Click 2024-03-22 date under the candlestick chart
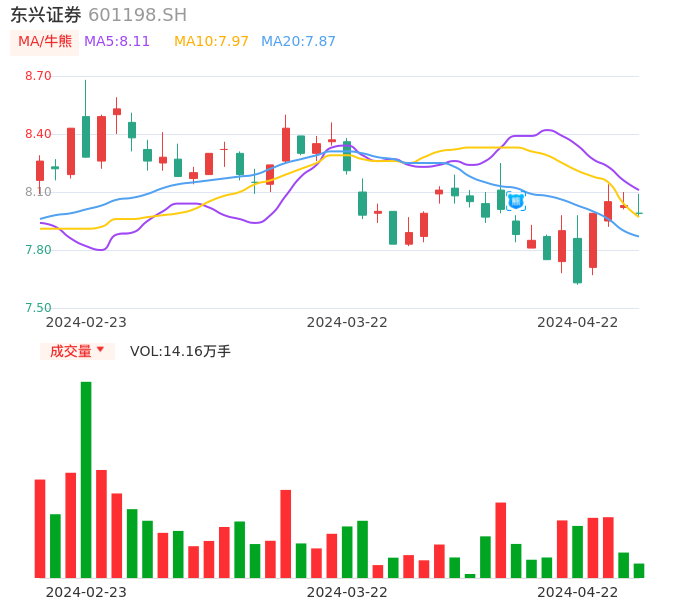 (x=347, y=322)
